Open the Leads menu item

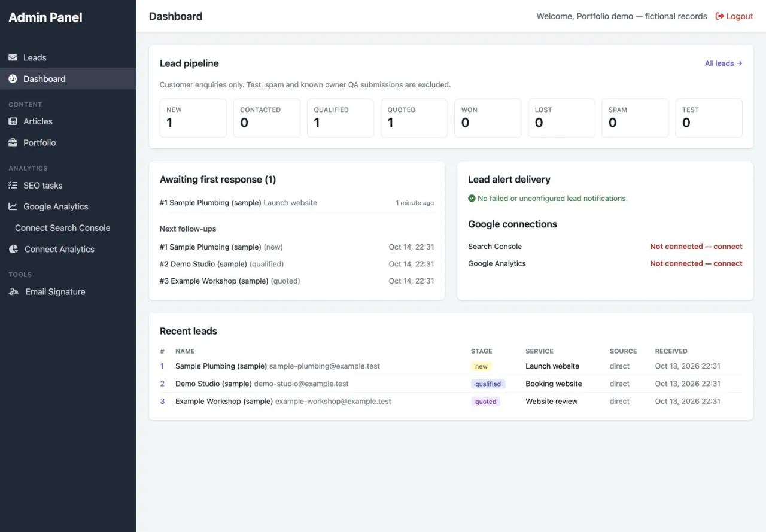point(68,58)
